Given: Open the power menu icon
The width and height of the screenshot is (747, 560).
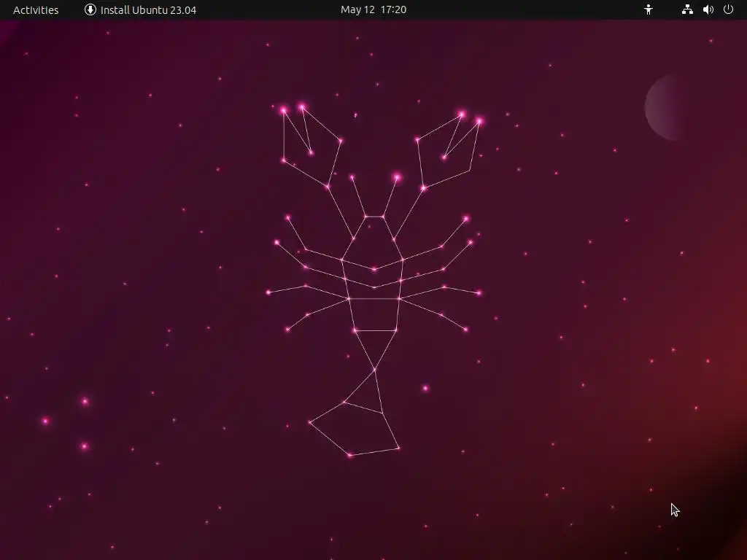Looking at the screenshot, I should [729, 9].
